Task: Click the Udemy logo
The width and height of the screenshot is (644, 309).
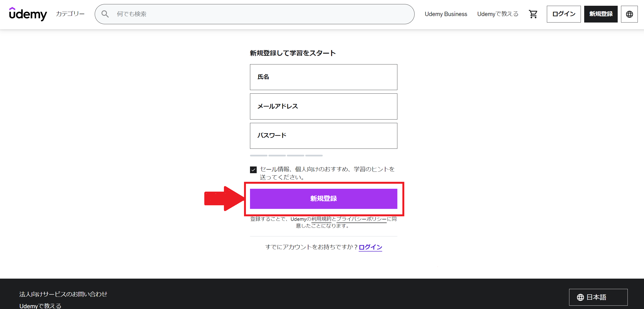Action: pos(28,14)
